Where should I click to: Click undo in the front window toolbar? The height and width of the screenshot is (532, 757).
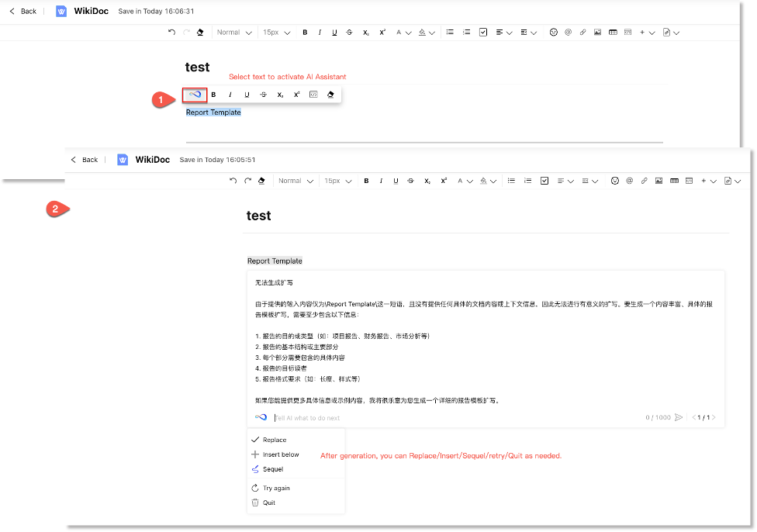click(233, 181)
